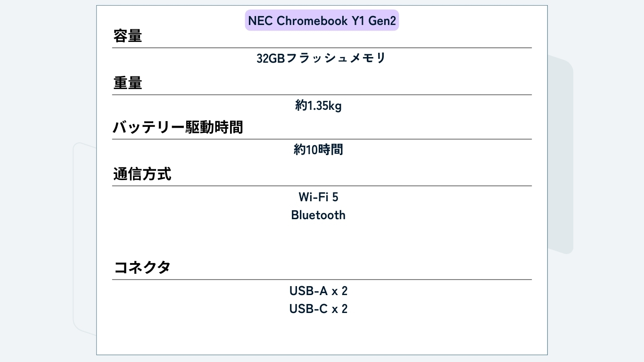Select the 容量 section heading

tap(128, 36)
